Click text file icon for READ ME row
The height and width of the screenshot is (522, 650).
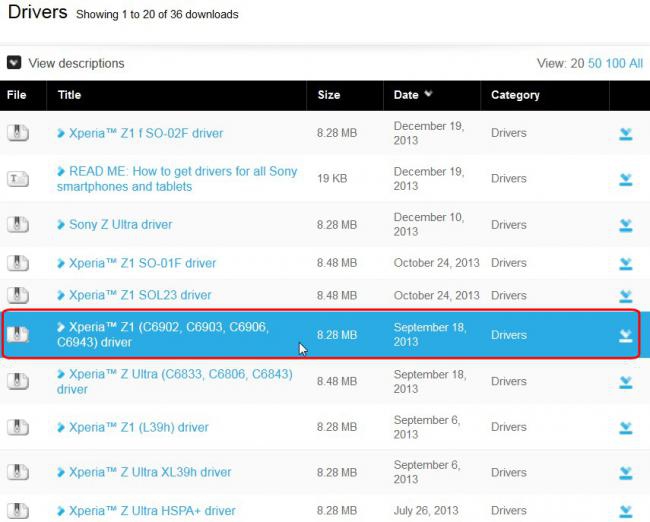point(18,179)
